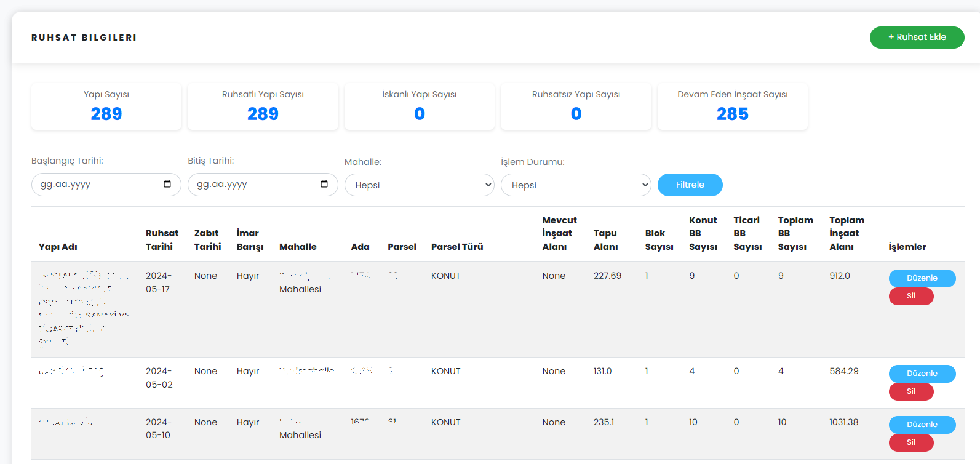This screenshot has width=980, height=464.
Task: Click the Yapı Adı column header
Action: tap(58, 247)
